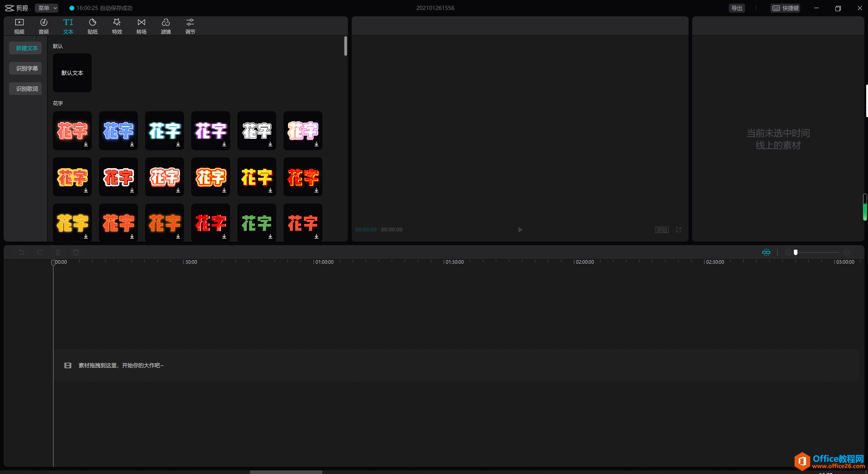Click the timeline zoom slider handle
Screen dimensions: 868x474
tap(796, 252)
